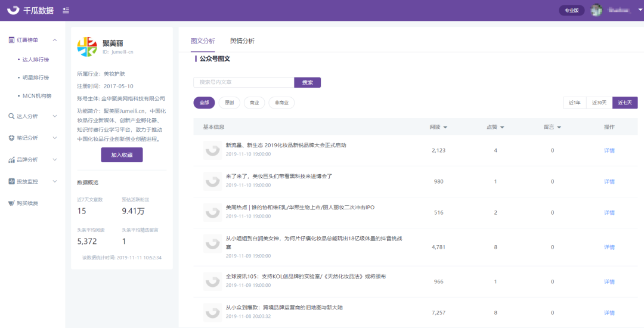Image resolution: width=644 pixels, height=328 pixels.
Task: Open 详情 for 全球资讯105 article
Action: coord(609,281)
